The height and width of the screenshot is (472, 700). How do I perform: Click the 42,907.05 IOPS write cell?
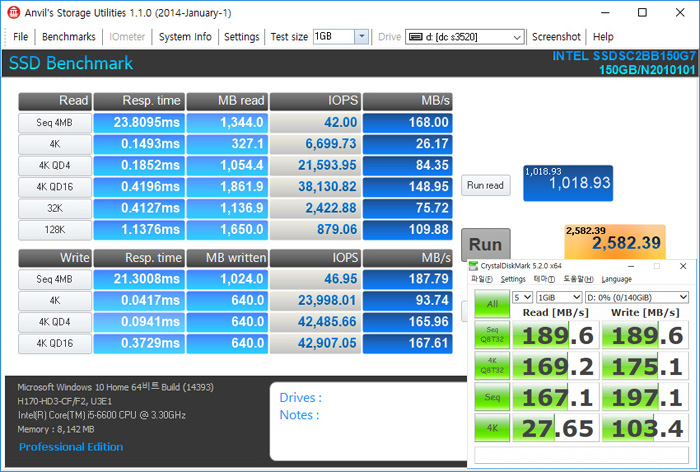point(315,343)
